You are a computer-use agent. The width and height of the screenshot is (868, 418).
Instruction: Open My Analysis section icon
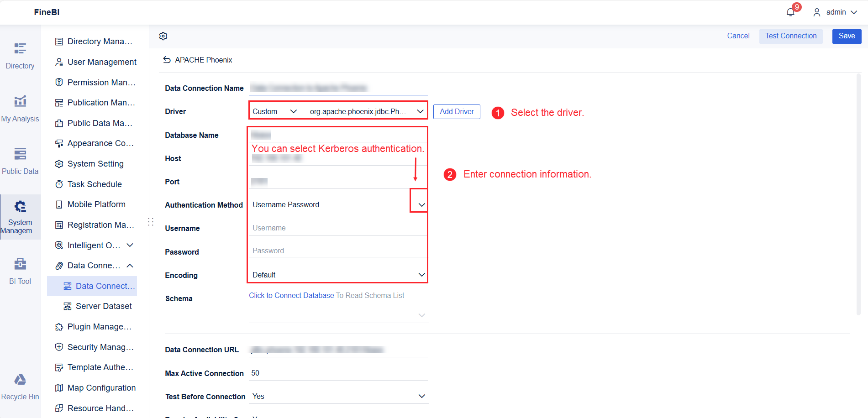pos(20,101)
